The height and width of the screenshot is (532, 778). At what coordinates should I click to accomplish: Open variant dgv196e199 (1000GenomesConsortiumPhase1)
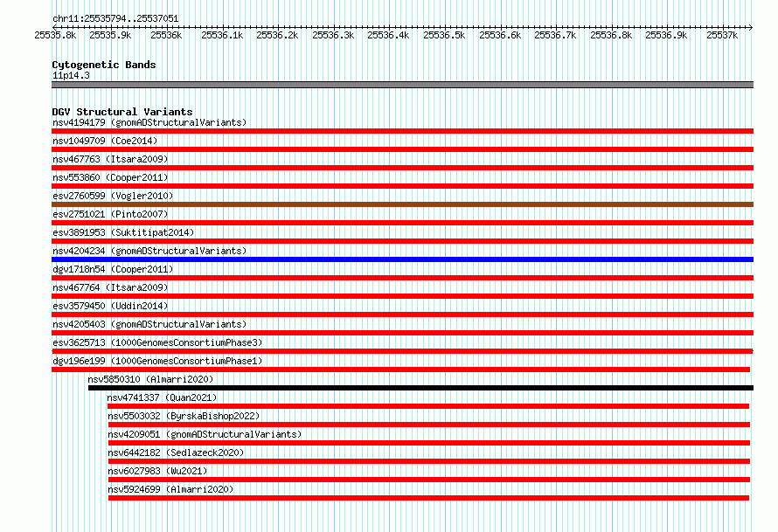click(157, 361)
